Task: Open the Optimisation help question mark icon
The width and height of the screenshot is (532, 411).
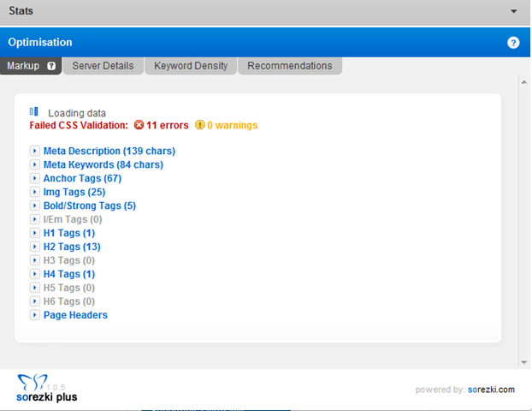Action: pyautogui.click(x=513, y=43)
